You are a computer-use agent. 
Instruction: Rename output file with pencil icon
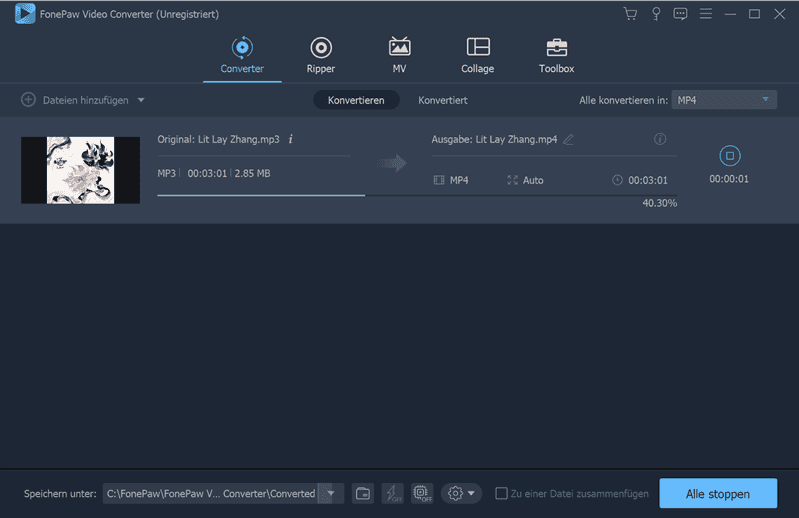pyautogui.click(x=569, y=139)
